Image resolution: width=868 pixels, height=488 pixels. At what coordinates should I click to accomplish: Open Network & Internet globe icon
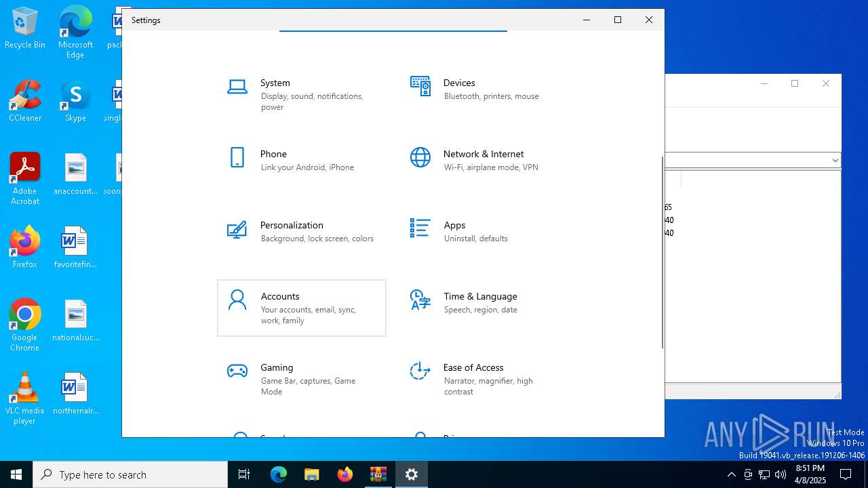coord(420,157)
